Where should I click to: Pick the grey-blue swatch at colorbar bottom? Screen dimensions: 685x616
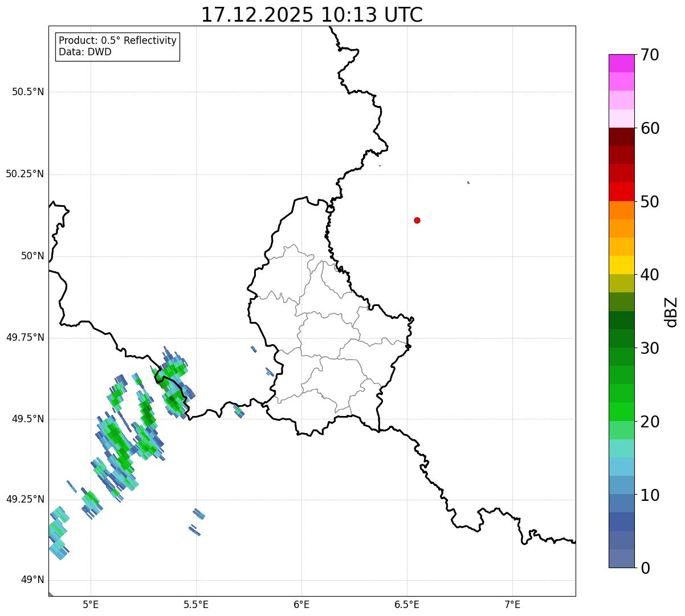coord(621,558)
